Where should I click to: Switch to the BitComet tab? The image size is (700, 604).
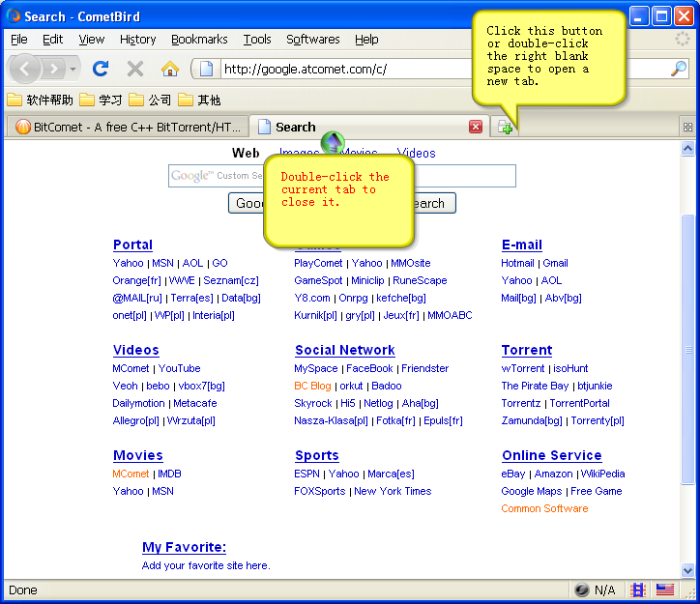[128, 128]
